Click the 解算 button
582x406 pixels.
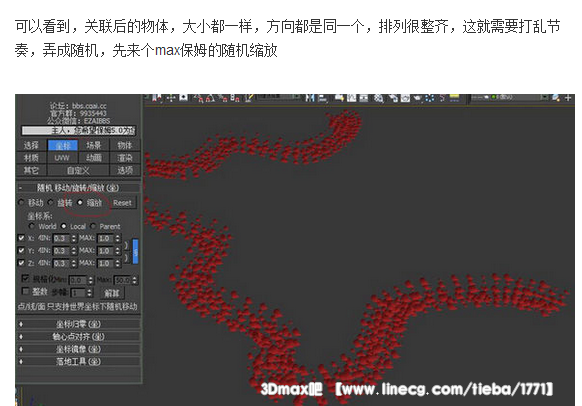point(112,293)
